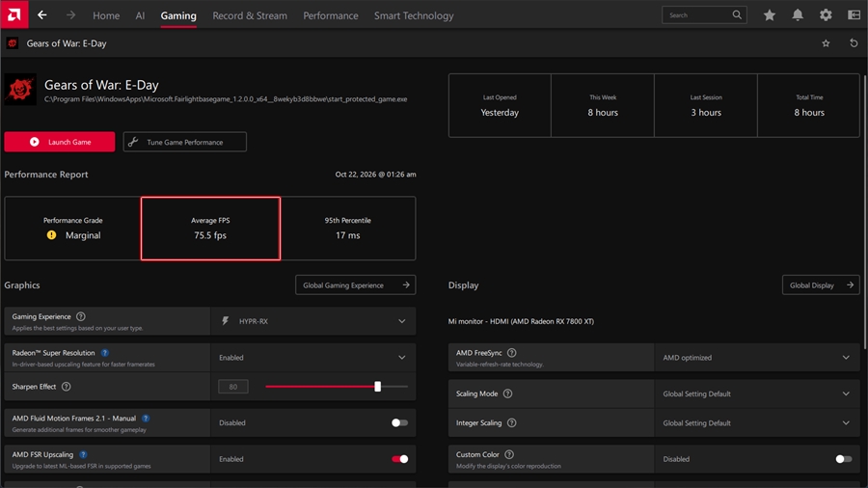This screenshot has width=868, height=488.
Task: Click the Last Session 3 hours stat
Action: click(x=706, y=105)
